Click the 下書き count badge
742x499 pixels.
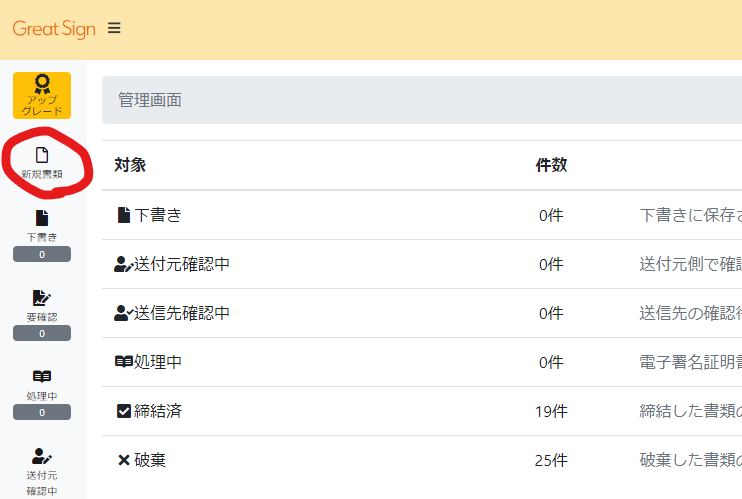pyautogui.click(x=42, y=255)
